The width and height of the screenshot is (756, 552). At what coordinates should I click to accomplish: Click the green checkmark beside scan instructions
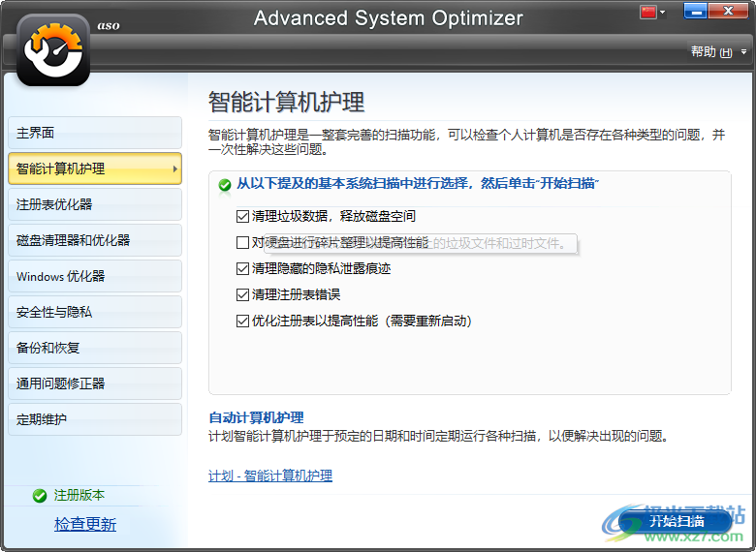coord(224,185)
